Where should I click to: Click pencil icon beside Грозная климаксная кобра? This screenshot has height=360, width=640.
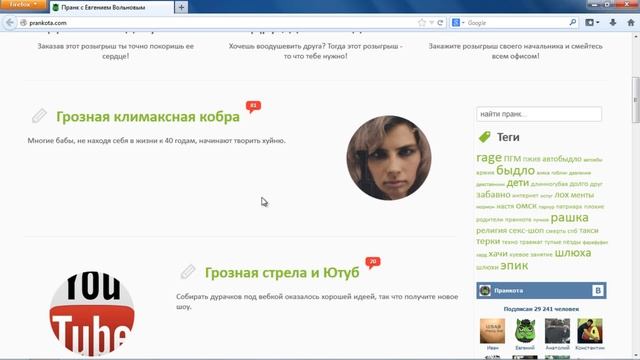tap(39, 116)
